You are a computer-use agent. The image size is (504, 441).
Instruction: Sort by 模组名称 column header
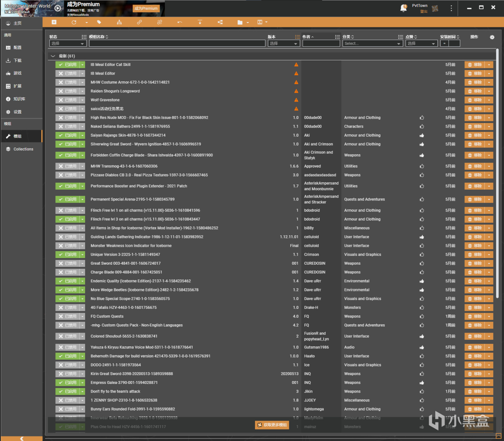[x=98, y=37]
